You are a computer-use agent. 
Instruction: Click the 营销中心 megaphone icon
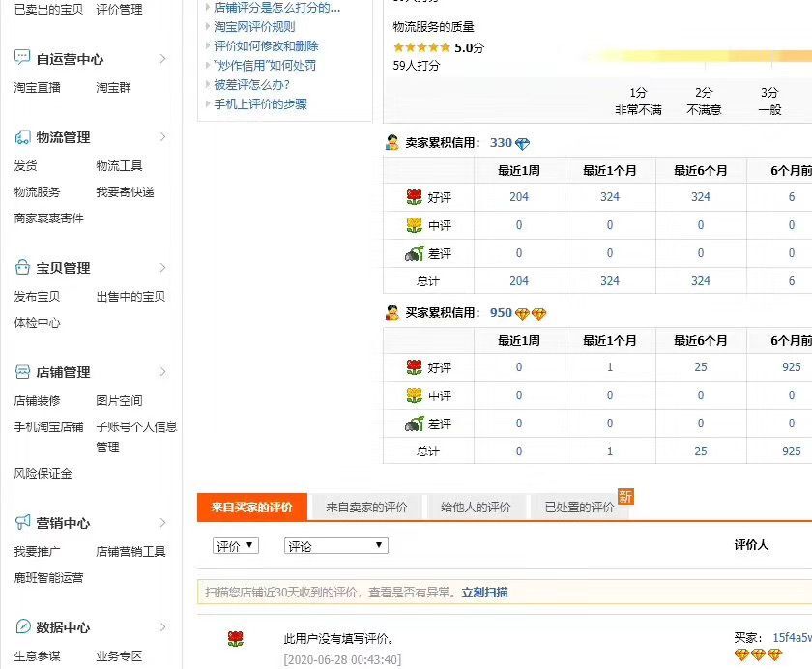pos(22,522)
